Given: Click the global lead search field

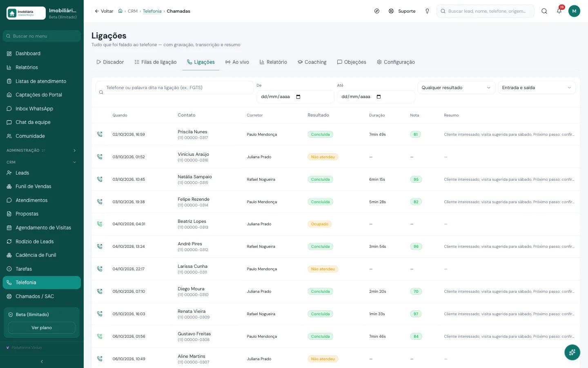Looking at the screenshot, I should coord(486,11).
